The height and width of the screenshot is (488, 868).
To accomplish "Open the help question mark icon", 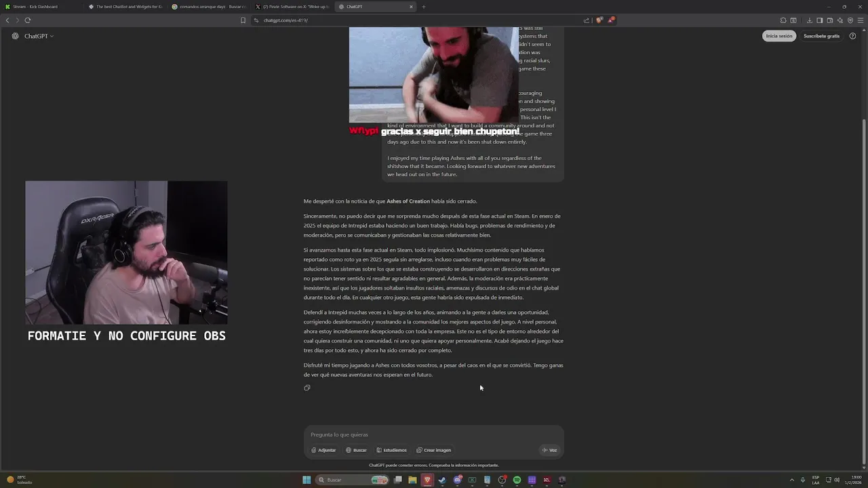I will 852,36.
